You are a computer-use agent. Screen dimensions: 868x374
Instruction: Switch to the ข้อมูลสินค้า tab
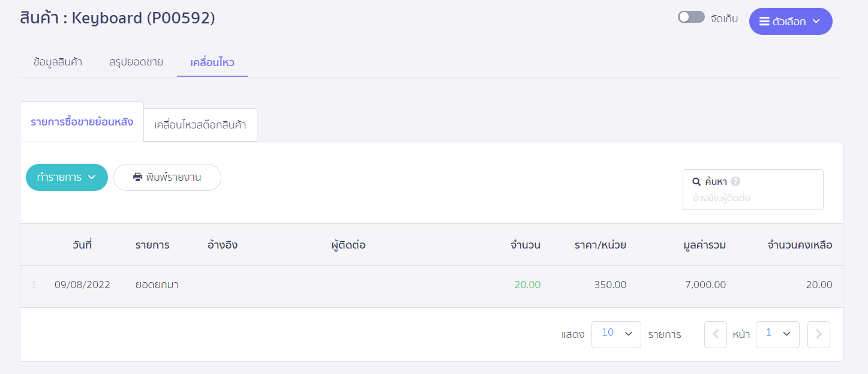pos(57,61)
